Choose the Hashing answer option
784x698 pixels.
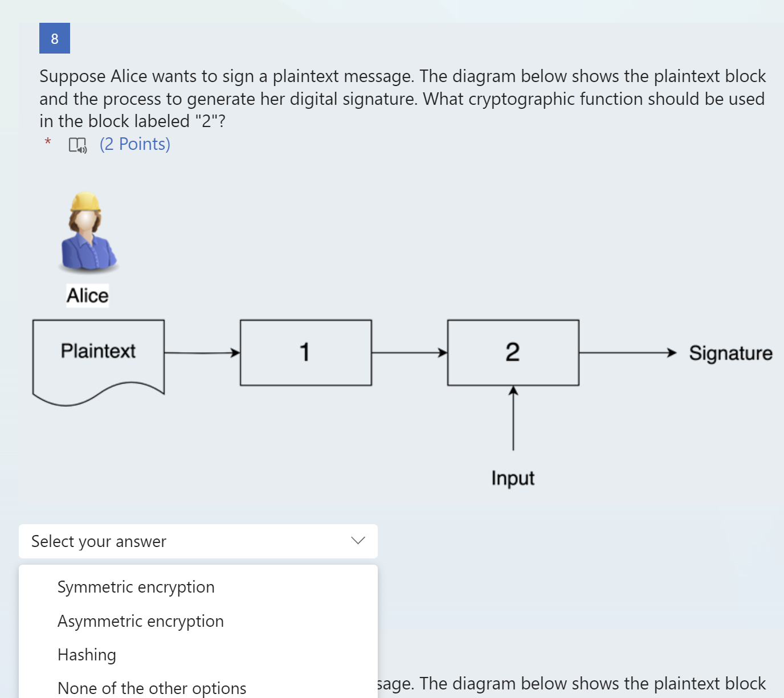pyautogui.click(x=87, y=655)
